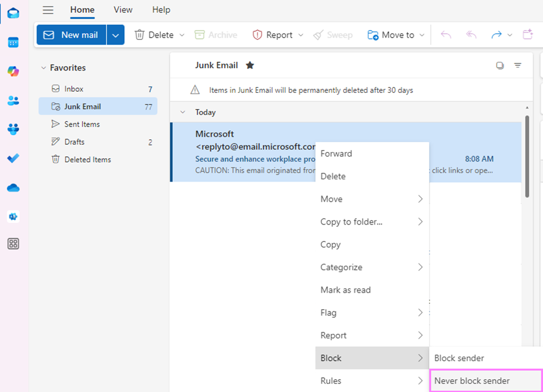Click the Sweep toolbar button

pyautogui.click(x=333, y=35)
